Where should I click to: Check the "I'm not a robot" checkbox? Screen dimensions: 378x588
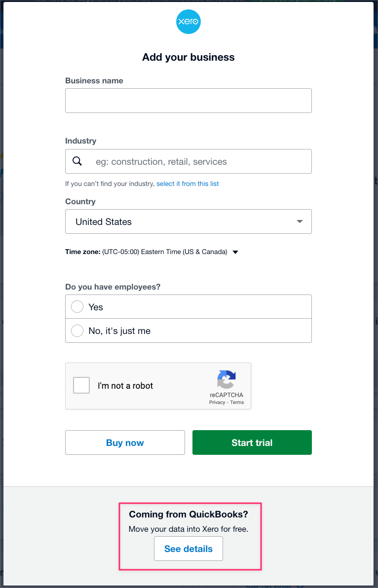[x=81, y=385]
